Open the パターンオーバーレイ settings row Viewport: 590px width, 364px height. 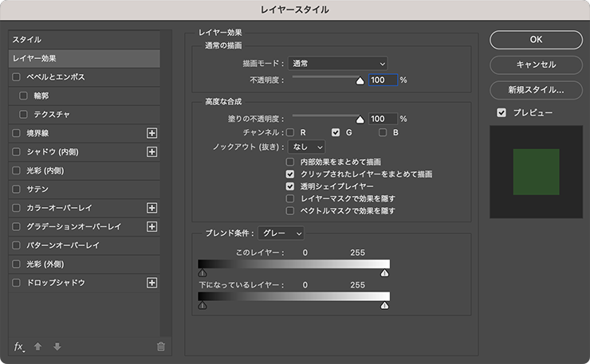tap(85, 245)
